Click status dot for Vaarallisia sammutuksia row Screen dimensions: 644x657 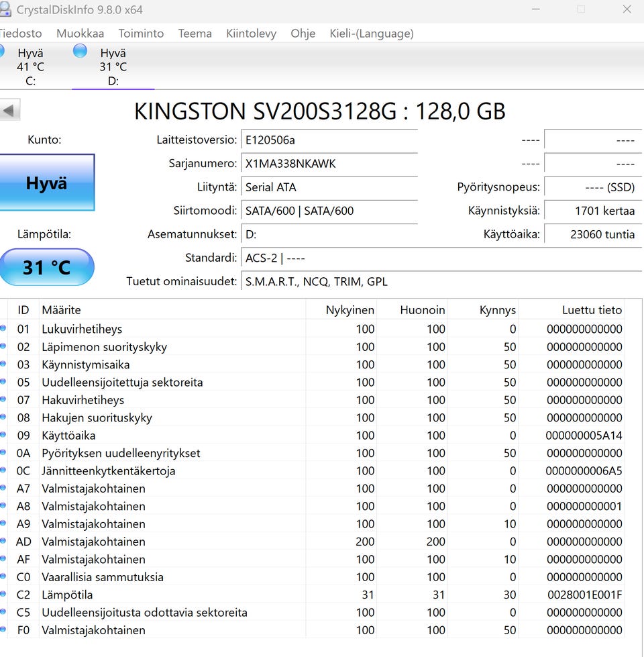(x=3, y=576)
